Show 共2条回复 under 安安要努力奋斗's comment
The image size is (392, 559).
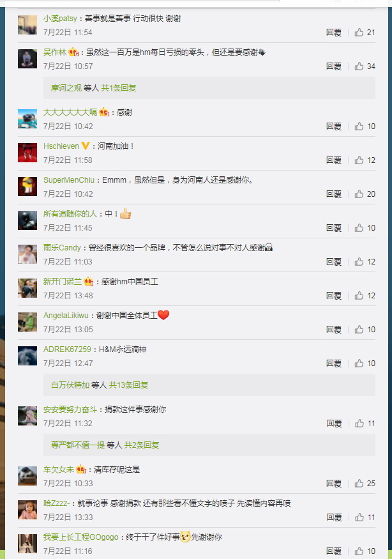[142, 445]
